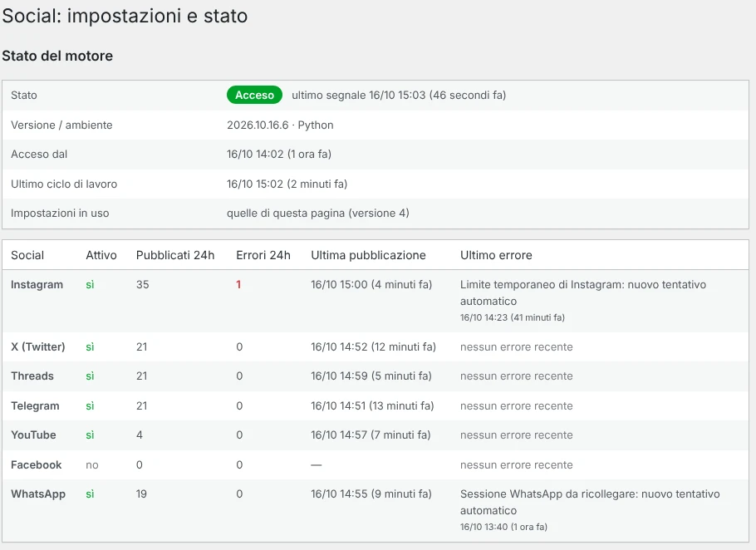Select the Telegram row name
The image size is (756, 550).
[35, 406]
